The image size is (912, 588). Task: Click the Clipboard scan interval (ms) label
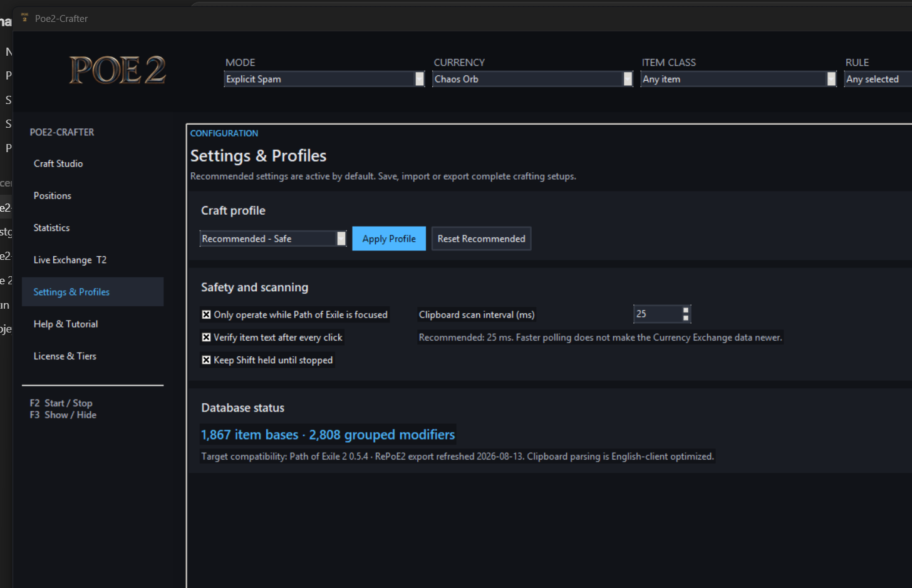477,315
